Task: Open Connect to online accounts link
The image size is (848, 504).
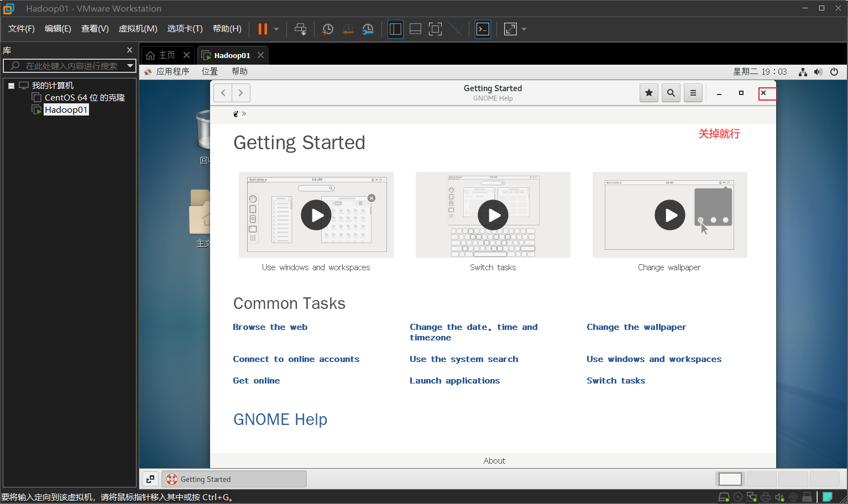Action: coord(296,359)
